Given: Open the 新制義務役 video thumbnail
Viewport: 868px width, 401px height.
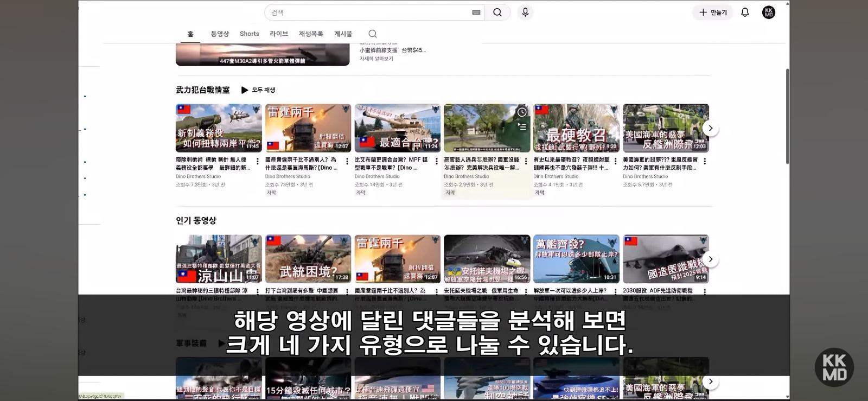Looking at the screenshot, I should pos(219,128).
